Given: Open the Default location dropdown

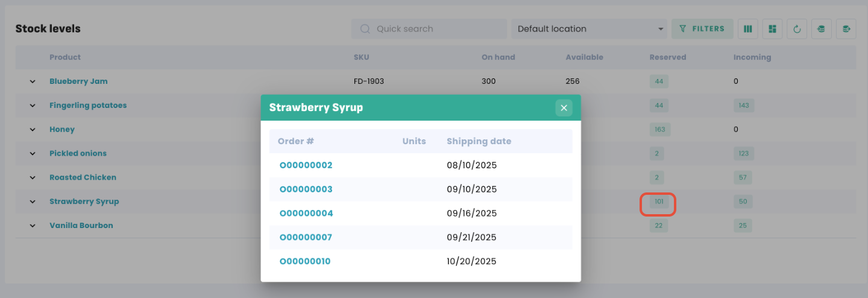Looking at the screenshot, I should point(589,29).
